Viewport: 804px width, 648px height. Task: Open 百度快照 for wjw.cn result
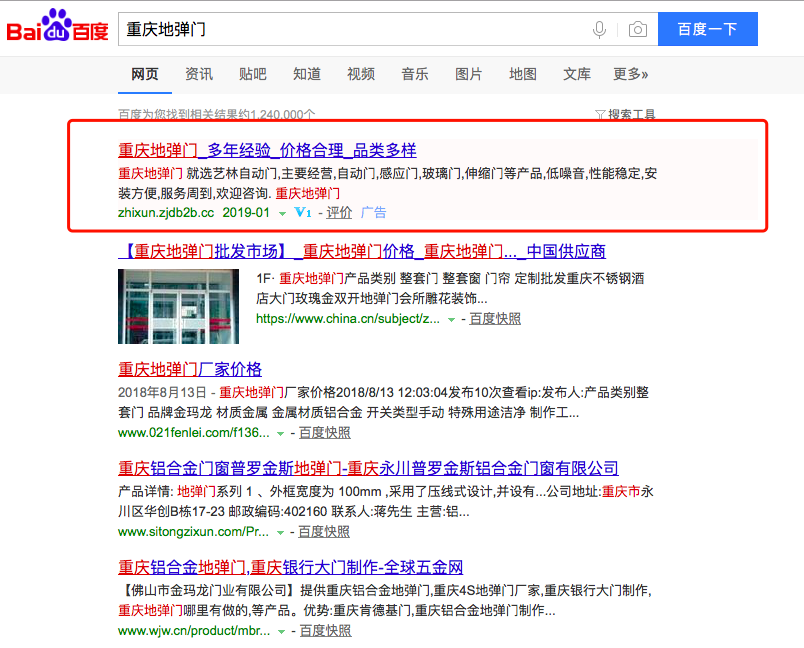[325, 631]
